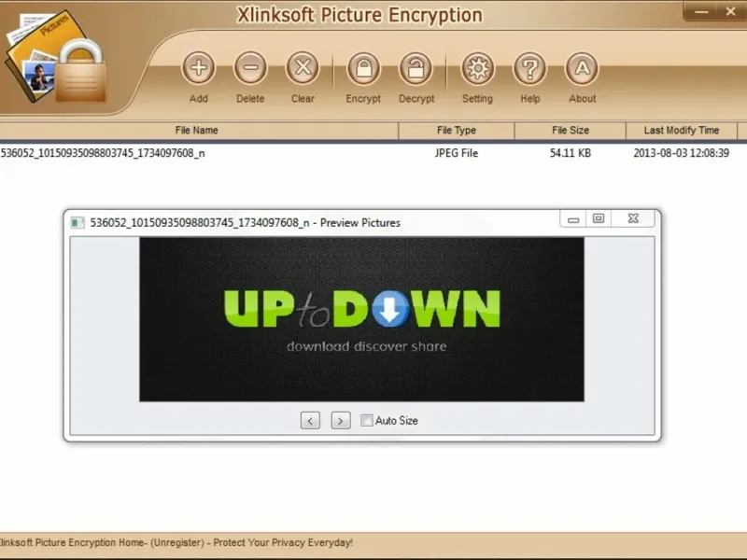Open the Help question mark icon
Viewport: 747px width, 560px height.
click(529, 68)
